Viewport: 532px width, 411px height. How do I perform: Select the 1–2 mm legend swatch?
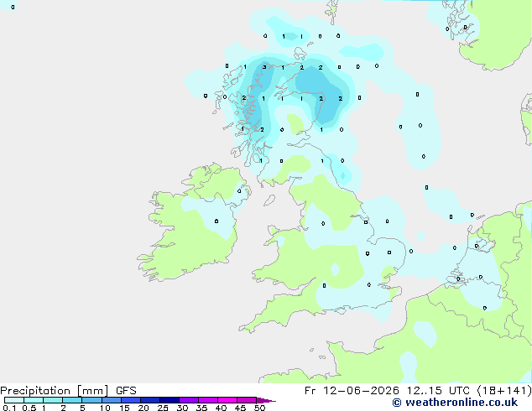53,400
